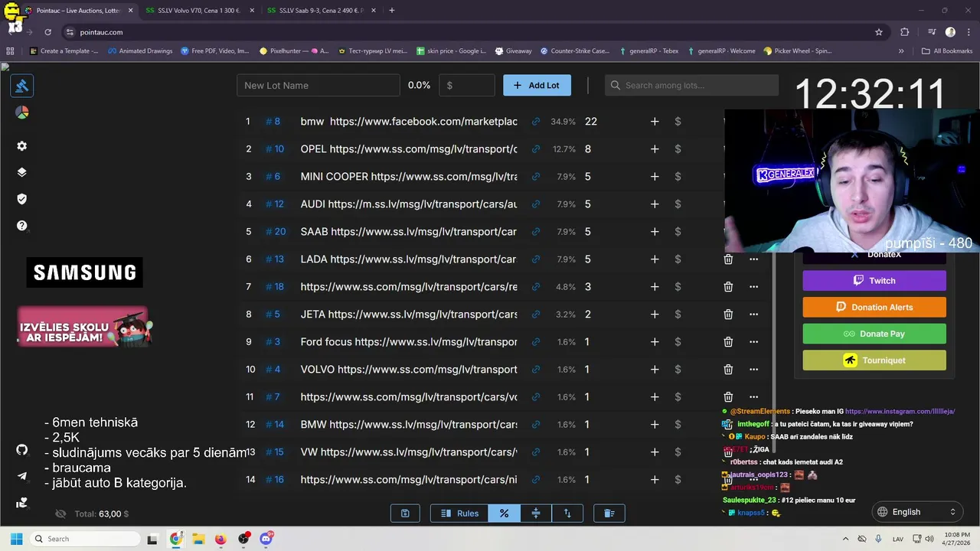980x551 pixels.
Task: Click the SAMSUNG banner
Action: (x=85, y=272)
